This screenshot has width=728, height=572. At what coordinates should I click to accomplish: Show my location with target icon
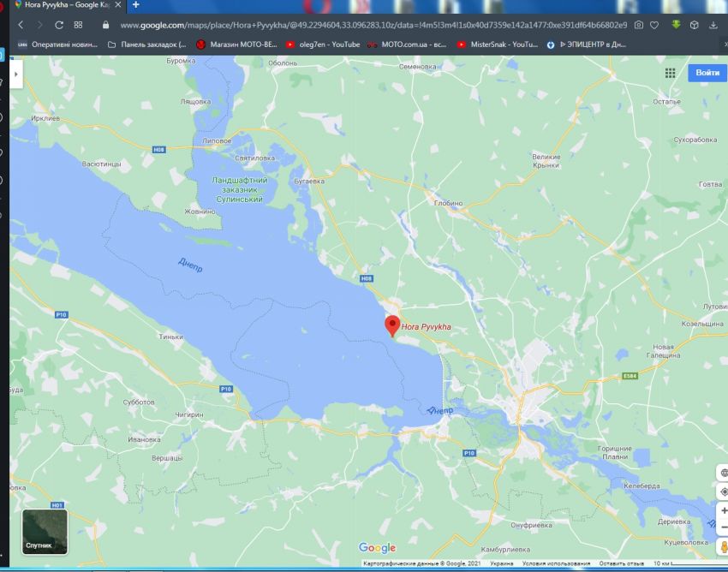pos(724,492)
